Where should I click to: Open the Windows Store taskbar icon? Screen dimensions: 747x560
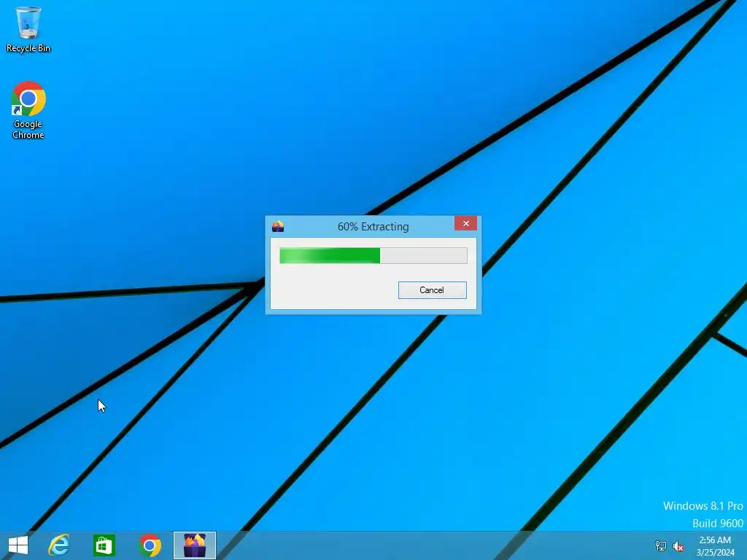point(104,545)
